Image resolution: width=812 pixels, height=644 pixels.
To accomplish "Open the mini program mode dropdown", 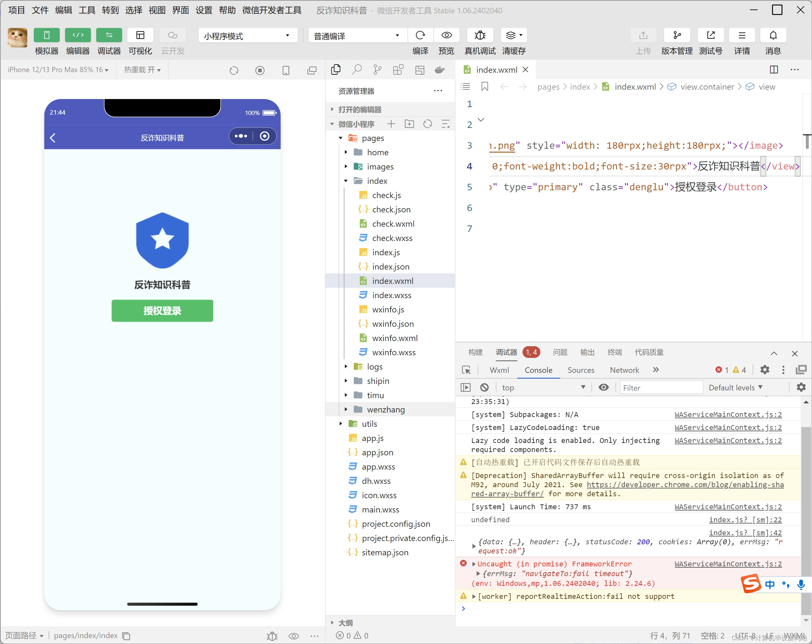I will pyautogui.click(x=247, y=36).
